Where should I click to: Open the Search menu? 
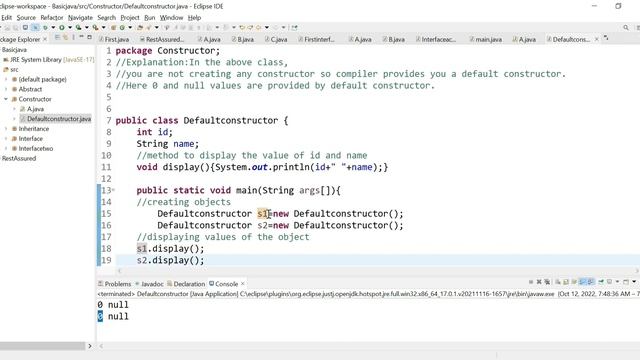point(107,18)
